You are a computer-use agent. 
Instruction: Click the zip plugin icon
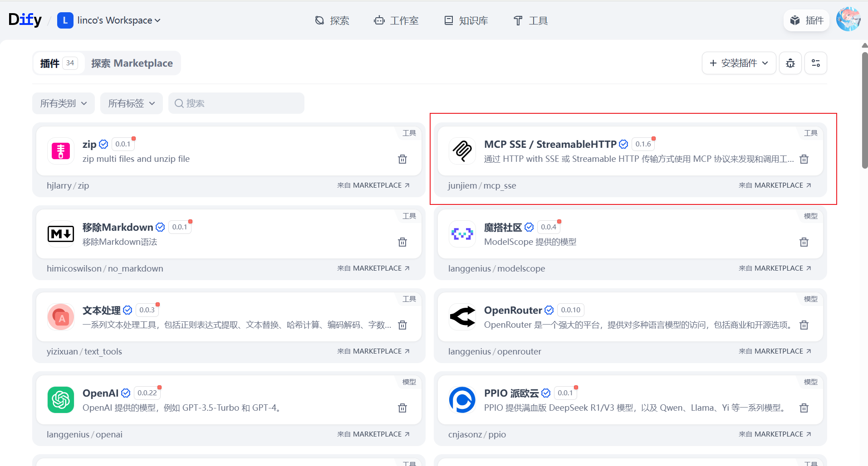pos(61,151)
